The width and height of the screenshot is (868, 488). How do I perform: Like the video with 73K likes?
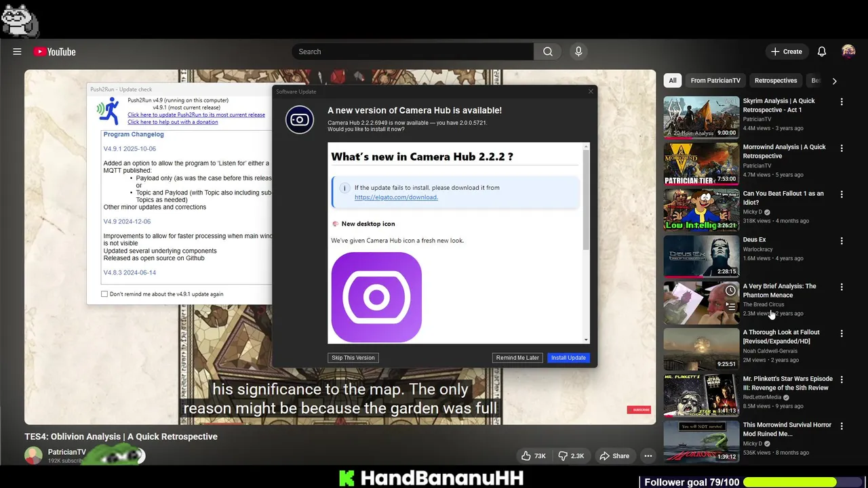pos(534,456)
